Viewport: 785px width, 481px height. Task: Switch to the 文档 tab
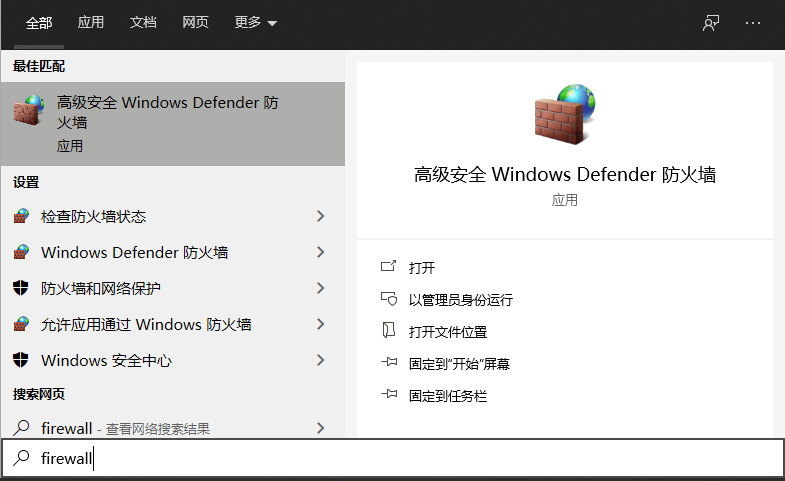pos(143,23)
